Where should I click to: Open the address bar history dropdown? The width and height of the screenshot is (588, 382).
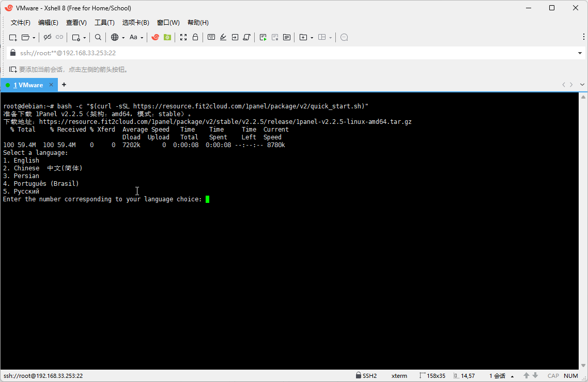(580, 53)
